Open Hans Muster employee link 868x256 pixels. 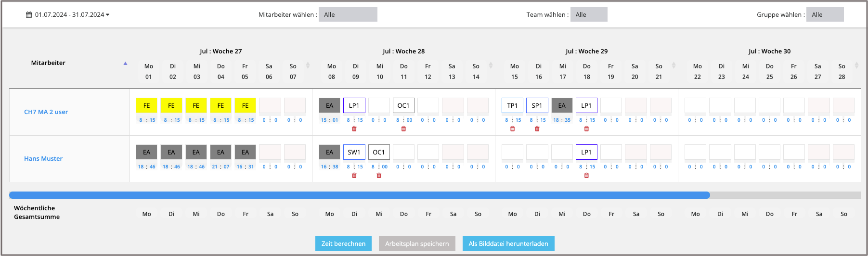(43, 159)
